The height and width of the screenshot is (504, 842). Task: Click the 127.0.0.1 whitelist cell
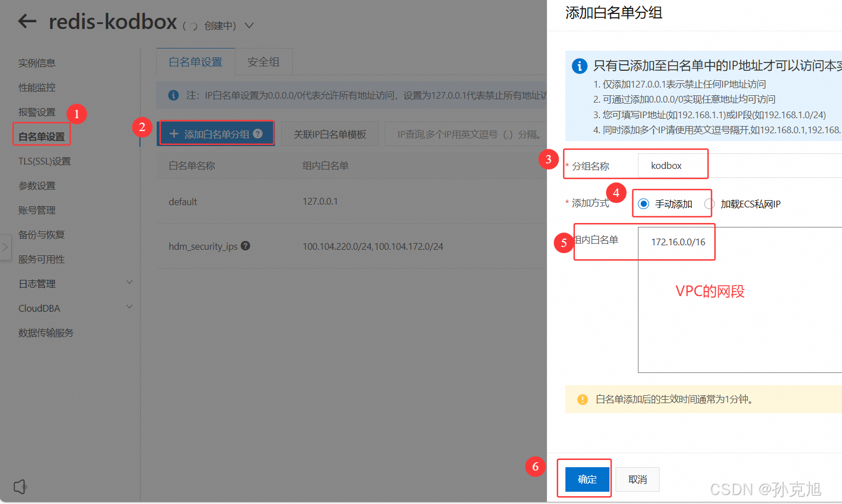320,201
